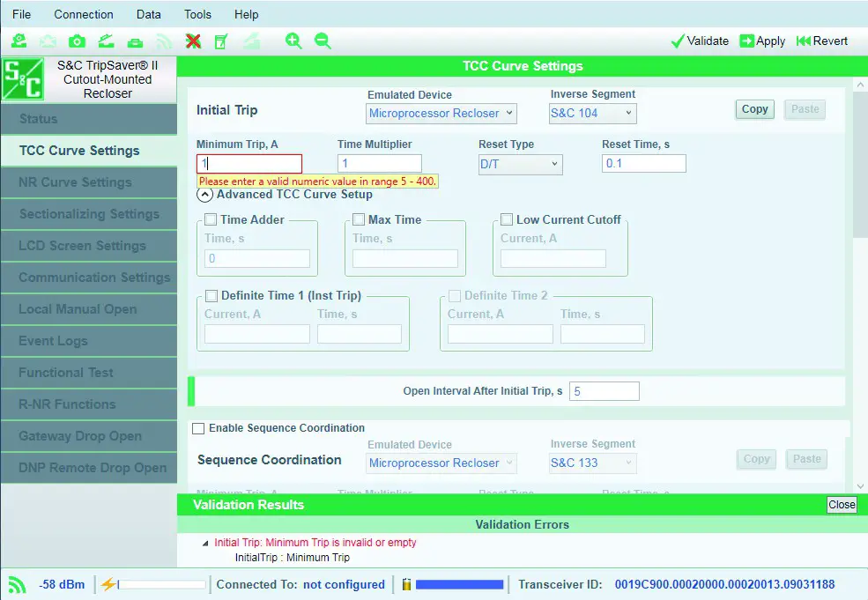Screen dimensions: 868x600
Task: Open NR Curve Settings sidebar tab
Action: coord(89,182)
